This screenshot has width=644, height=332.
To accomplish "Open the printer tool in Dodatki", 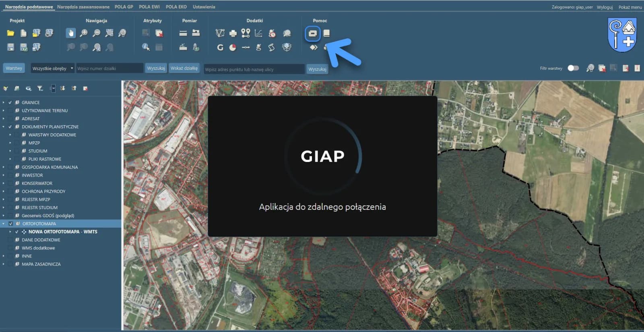I will pos(233,33).
